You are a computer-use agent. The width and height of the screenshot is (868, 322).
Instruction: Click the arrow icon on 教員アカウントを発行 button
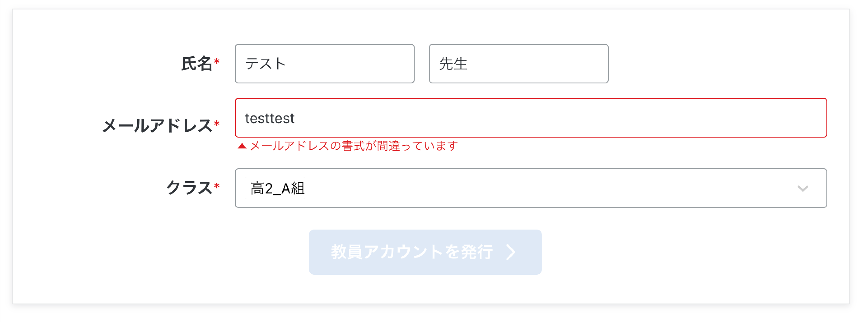511,252
